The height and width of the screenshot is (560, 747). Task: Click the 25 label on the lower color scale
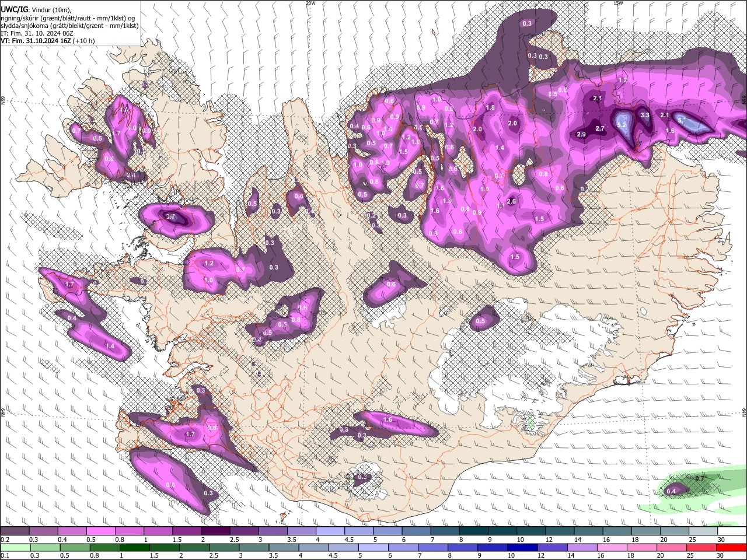(692, 555)
